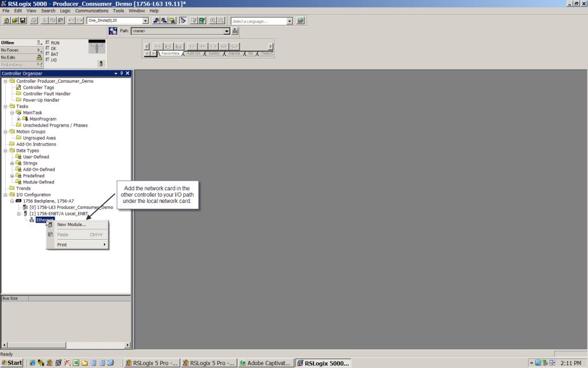Click the RSWho network browse icon
Viewport: 588px width, 368px height.
pos(235,31)
